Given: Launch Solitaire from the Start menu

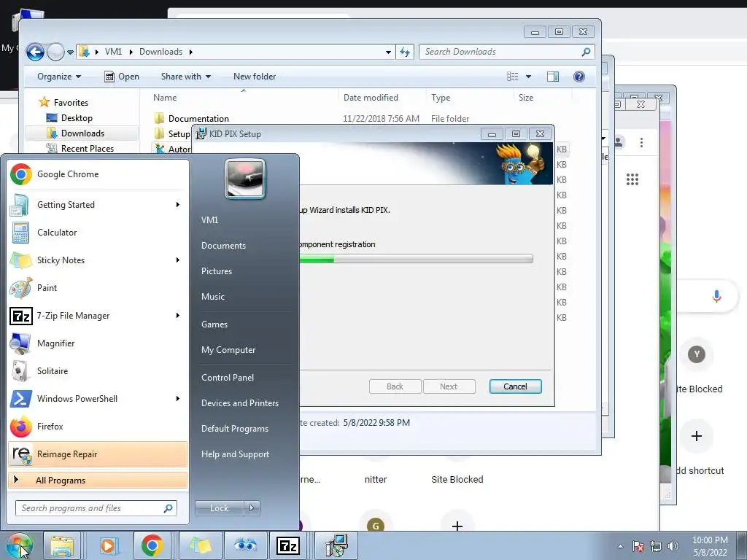Looking at the screenshot, I should tap(98, 370).
